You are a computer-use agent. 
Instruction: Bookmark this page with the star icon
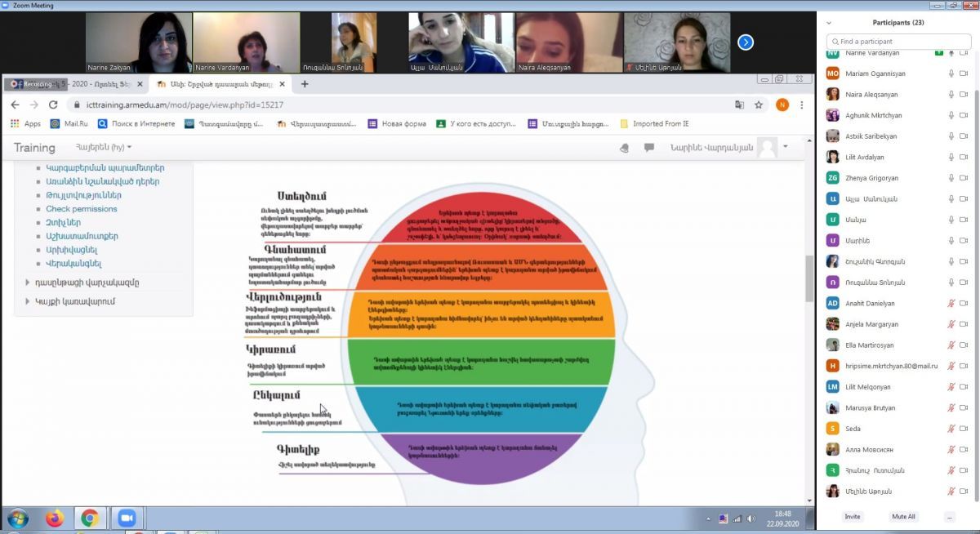[x=759, y=105]
